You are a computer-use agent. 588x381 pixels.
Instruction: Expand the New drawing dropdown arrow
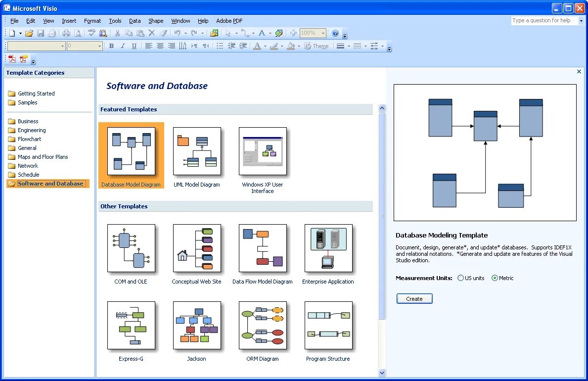(20, 33)
